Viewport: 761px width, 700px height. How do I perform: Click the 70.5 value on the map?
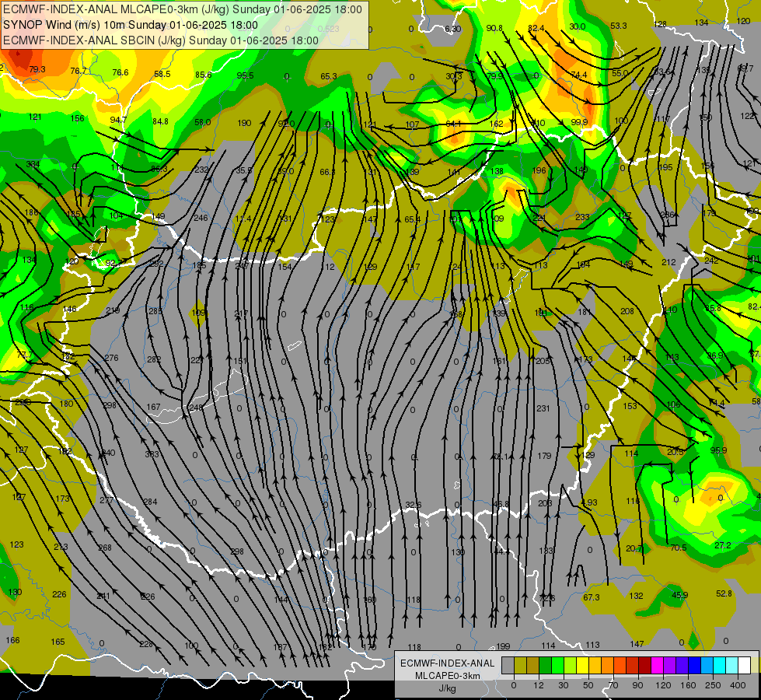pyautogui.click(x=678, y=548)
